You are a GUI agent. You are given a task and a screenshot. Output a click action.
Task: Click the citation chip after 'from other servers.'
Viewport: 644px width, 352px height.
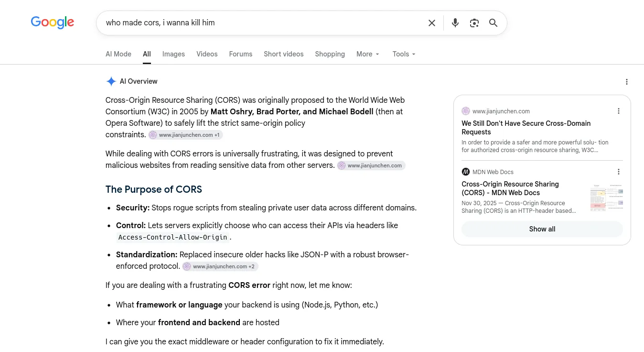(371, 165)
